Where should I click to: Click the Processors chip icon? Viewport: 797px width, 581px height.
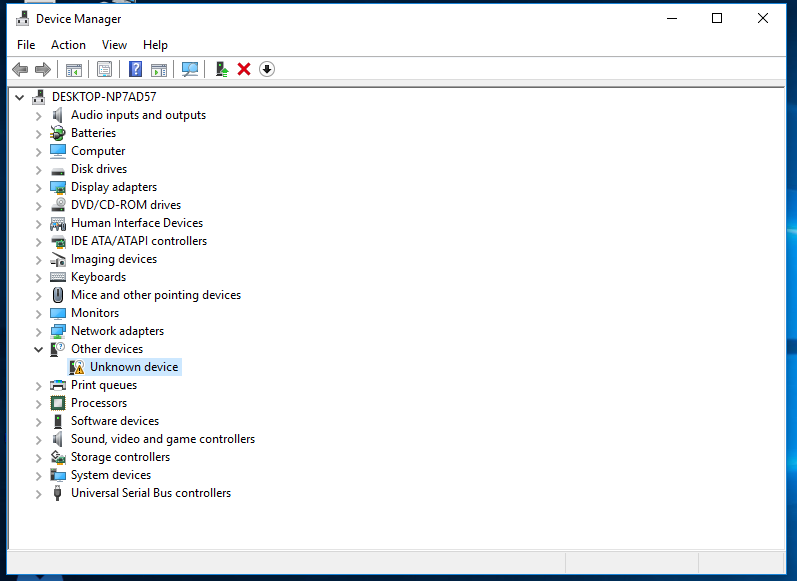tap(58, 403)
